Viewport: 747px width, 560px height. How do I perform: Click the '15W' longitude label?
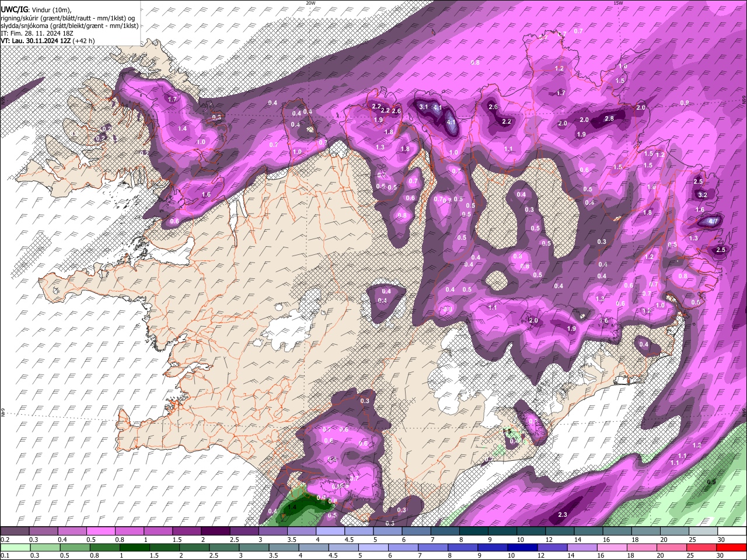(x=618, y=3)
